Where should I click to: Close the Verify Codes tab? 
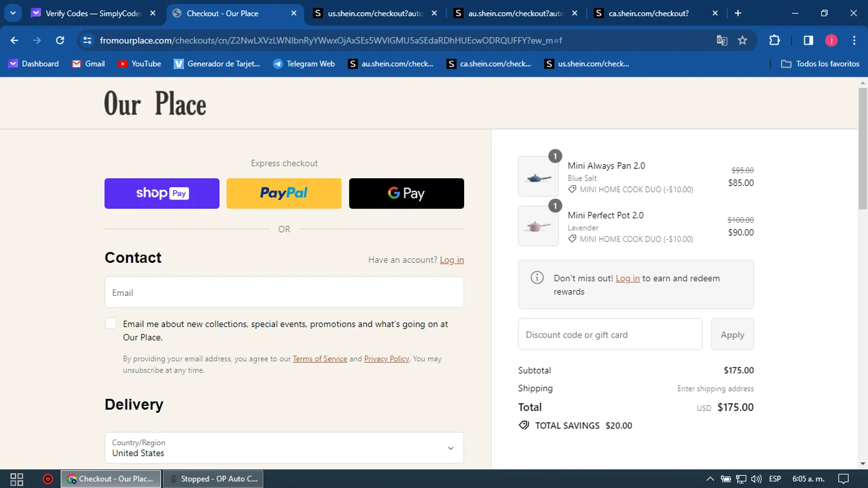pyautogui.click(x=153, y=13)
